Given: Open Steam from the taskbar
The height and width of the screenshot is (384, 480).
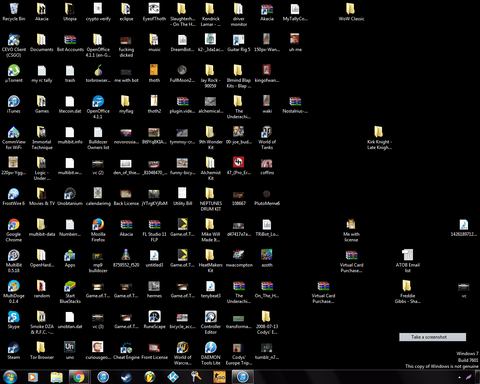Looking at the screenshot, I should coord(126,377).
